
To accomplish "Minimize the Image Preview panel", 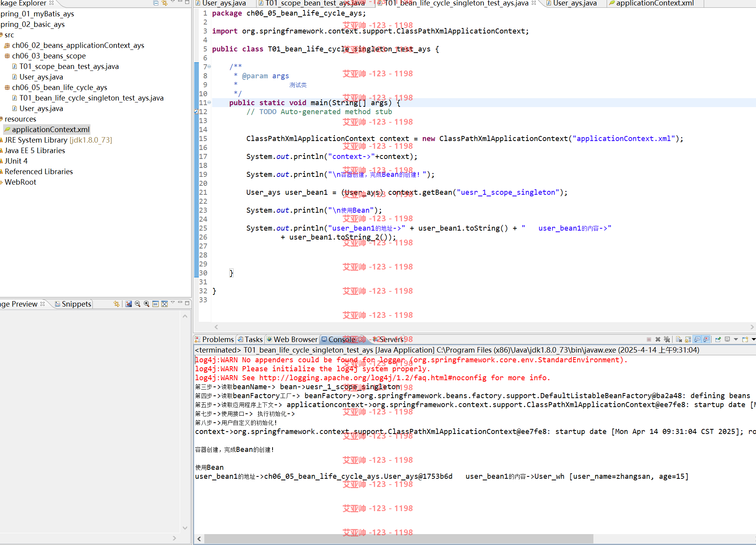I will (x=180, y=302).
